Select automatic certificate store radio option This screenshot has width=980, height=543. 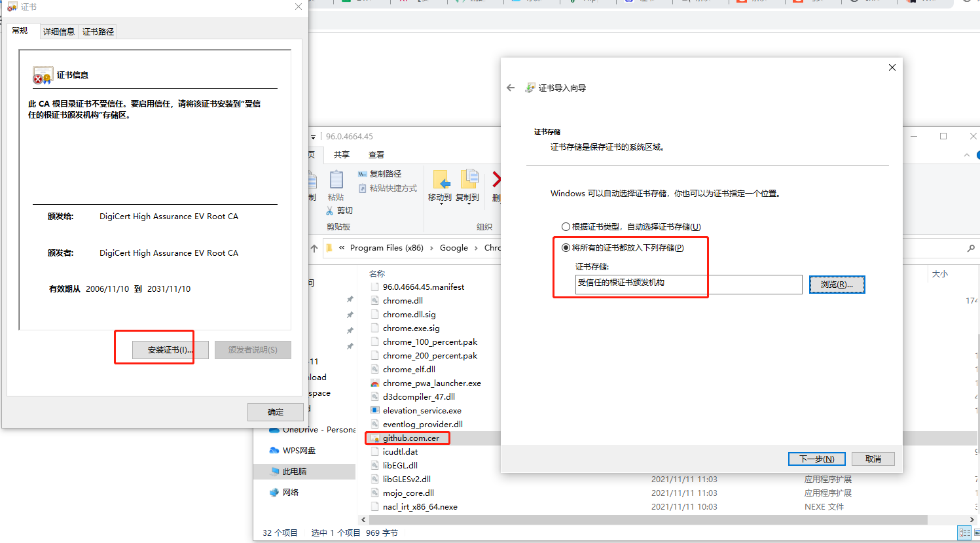(566, 227)
